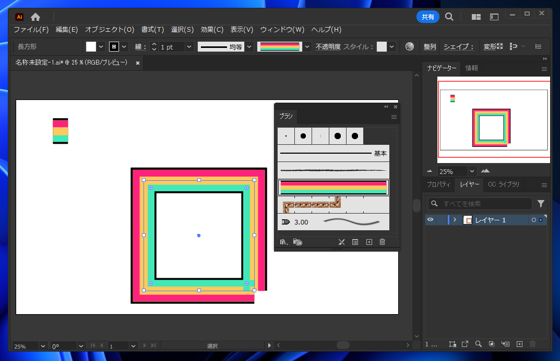The width and height of the screenshot is (560, 361).
Task: Open the Navigator panel hamburger menu
Action: 544,69
